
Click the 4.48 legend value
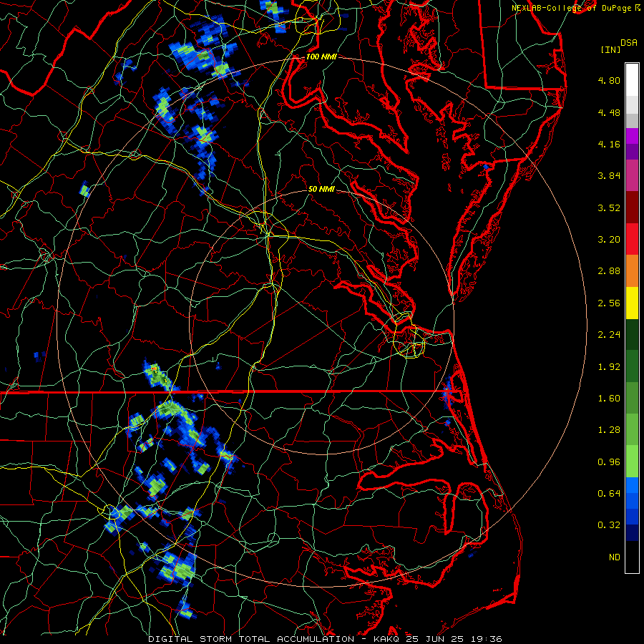[609, 112]
